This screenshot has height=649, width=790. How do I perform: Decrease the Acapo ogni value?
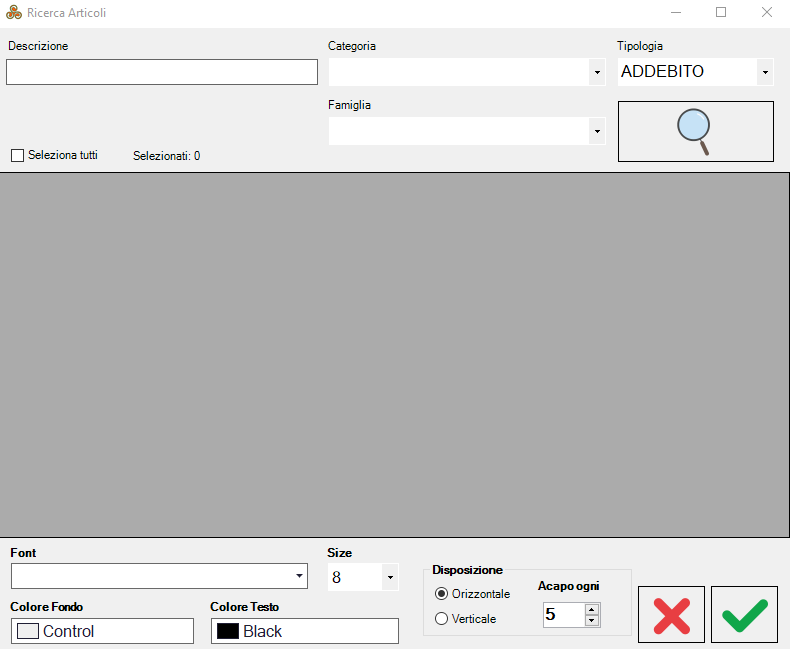(x=592, y=620)
